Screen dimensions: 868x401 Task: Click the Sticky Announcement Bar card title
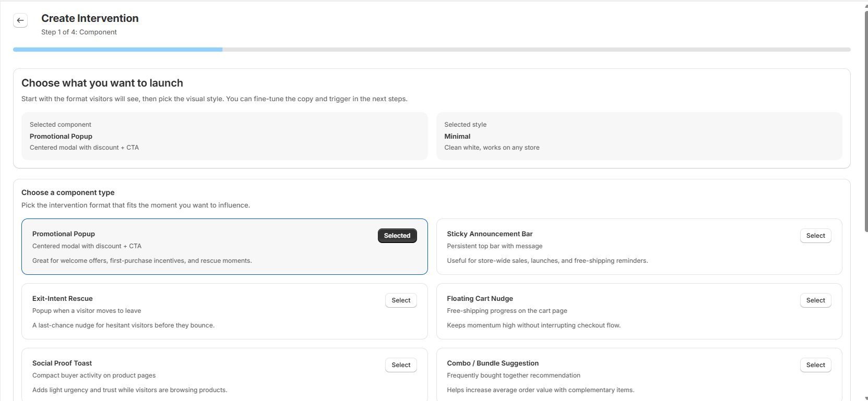(x=489, y=234)
